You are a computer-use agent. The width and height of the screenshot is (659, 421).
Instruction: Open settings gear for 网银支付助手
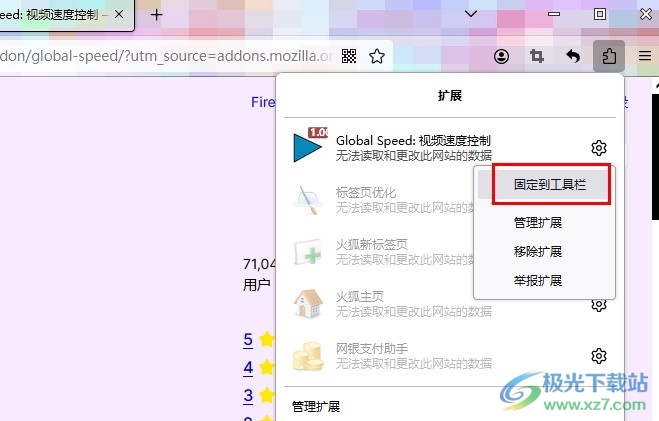pos(598,356)
